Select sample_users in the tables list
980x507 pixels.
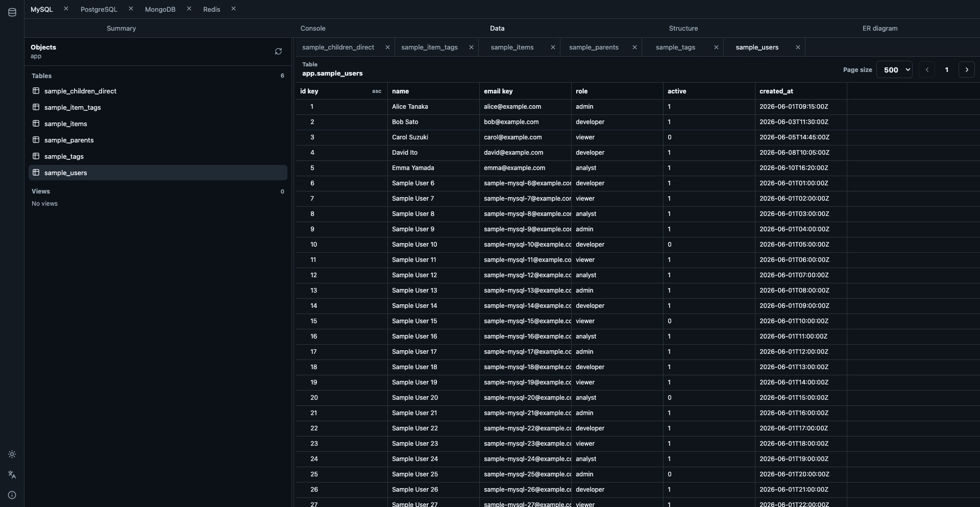(x=158, y=173)
